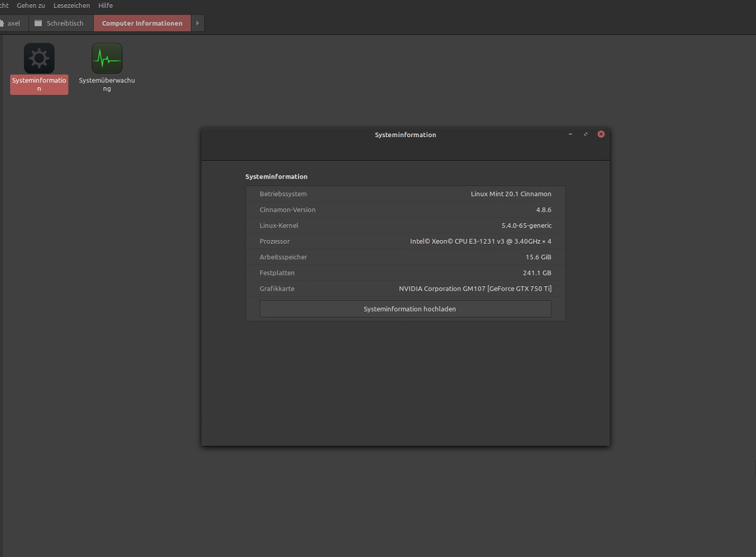
Task: Click the Systeminformation hochladen button
Action: [x=405, y=309]
